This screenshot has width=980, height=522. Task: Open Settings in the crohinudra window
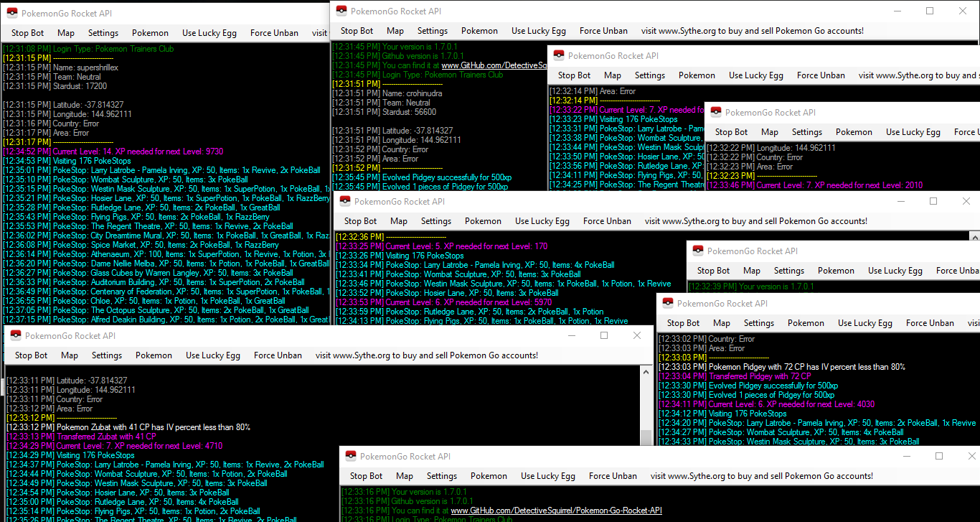pos(433,31)
